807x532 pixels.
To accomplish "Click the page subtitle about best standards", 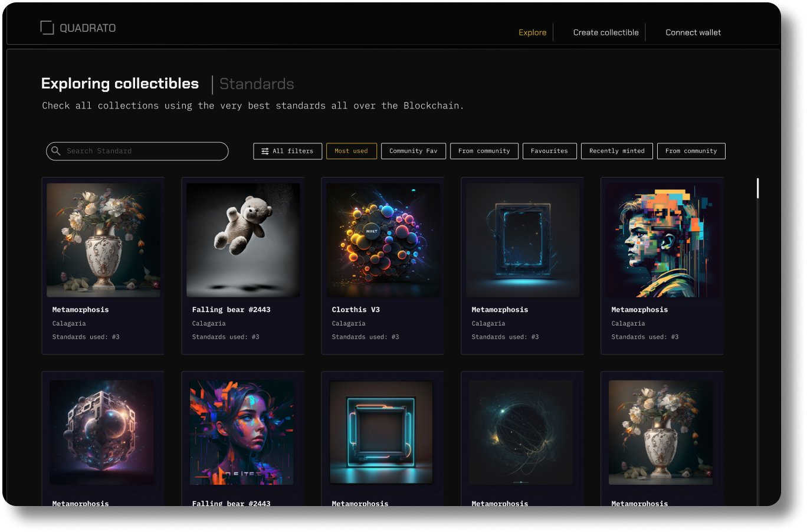I will coord(252,106).
